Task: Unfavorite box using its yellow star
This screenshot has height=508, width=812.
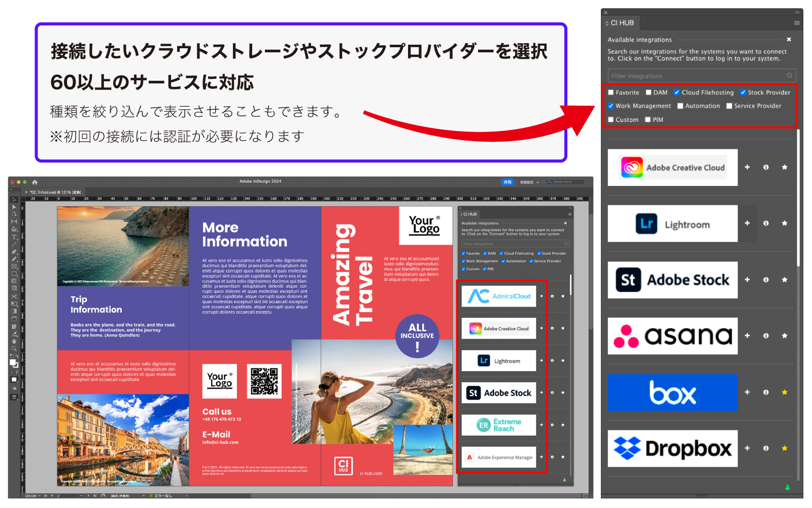Action: 785,392
